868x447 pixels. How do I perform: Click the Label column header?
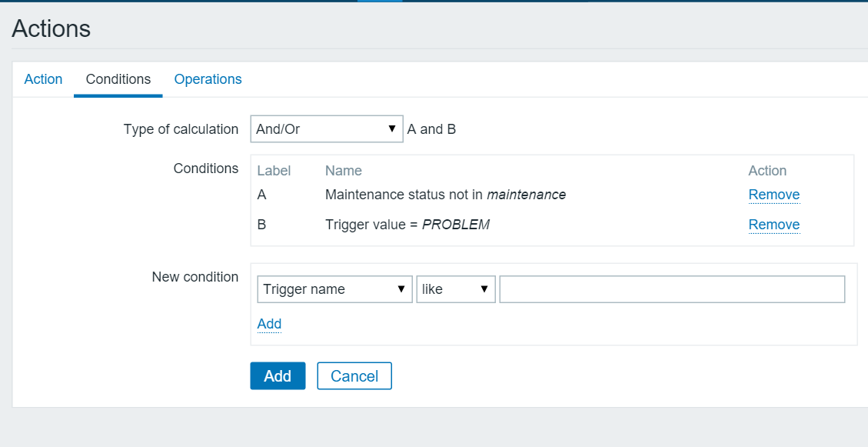(274, 170)
